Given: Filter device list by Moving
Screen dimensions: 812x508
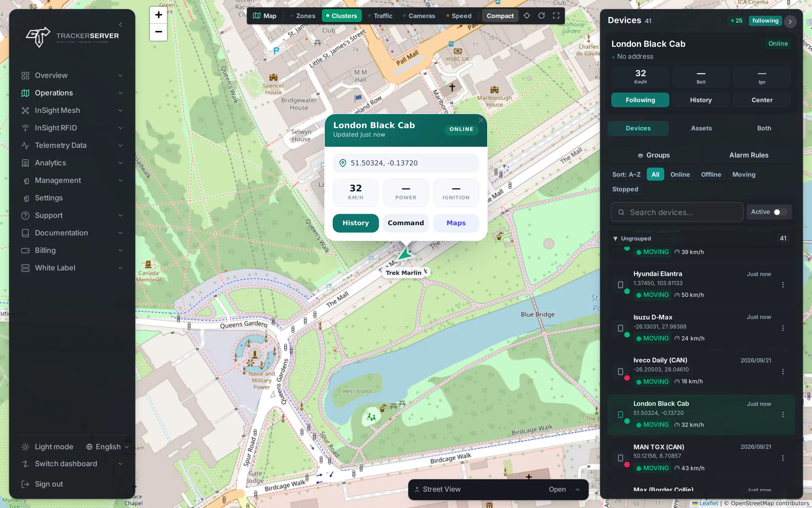Looking at the screenshot, I should coord(744,174).
